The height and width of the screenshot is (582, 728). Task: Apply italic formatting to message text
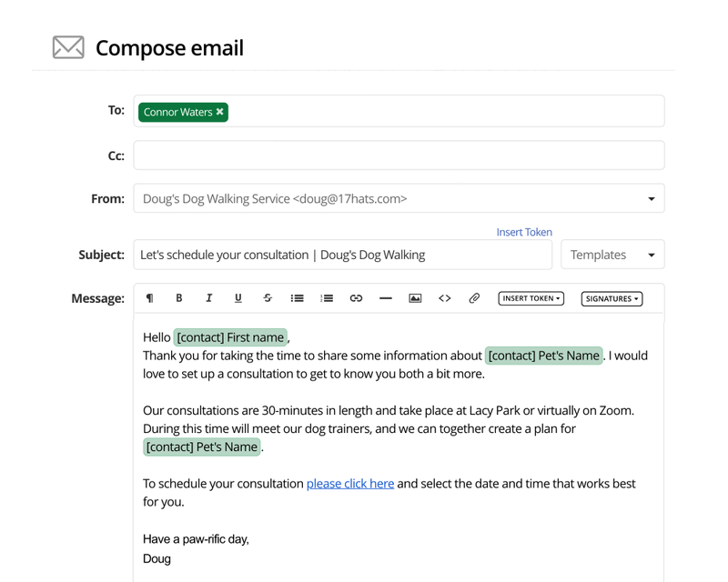(x=208, y=298)
